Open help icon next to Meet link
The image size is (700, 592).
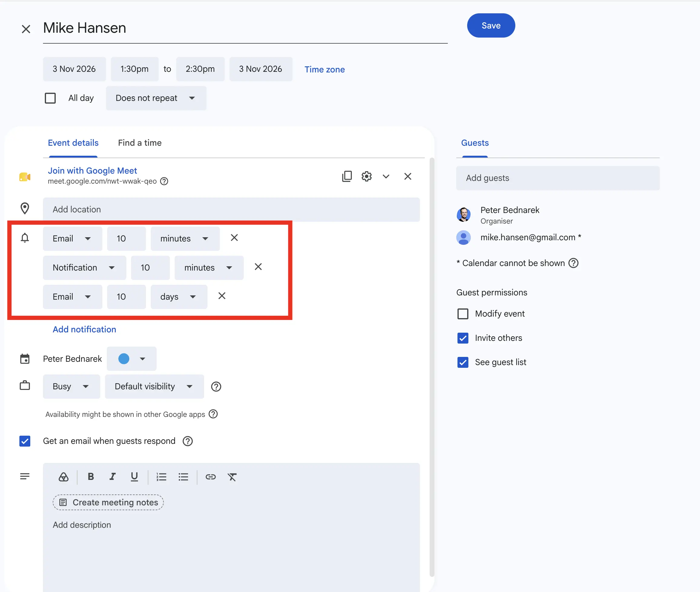164,181
